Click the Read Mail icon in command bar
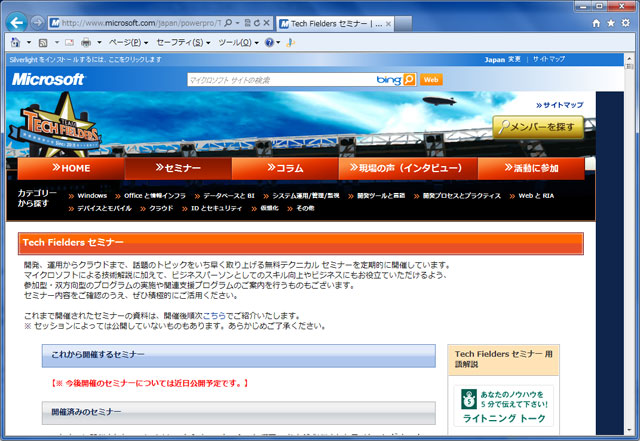Image resolution: width=640 pixels, height=441 pixels. [70, 42]
